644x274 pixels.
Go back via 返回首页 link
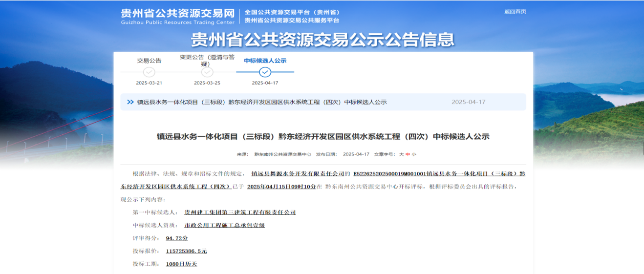515,12
